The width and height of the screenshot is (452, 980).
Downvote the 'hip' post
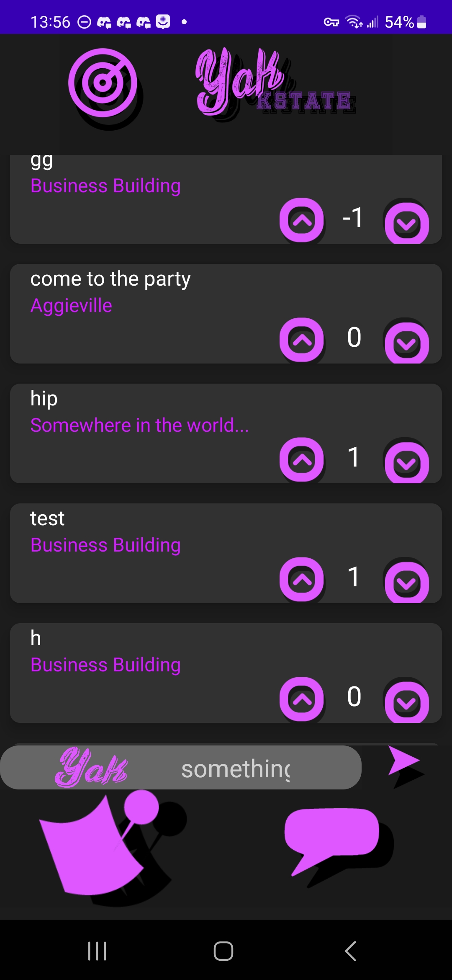pos(406,462)
